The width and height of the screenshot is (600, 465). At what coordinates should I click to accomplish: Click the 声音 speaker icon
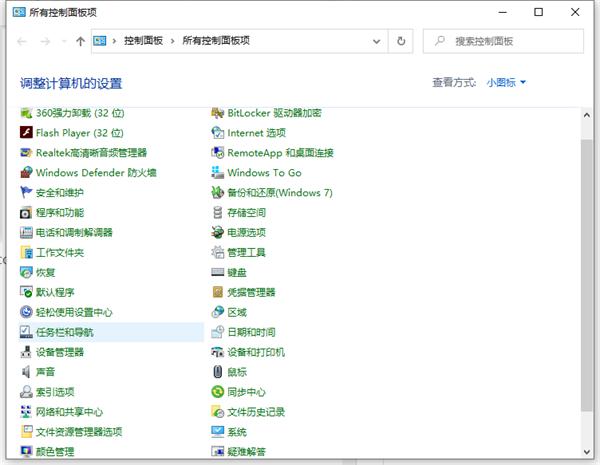pos(27,372)
